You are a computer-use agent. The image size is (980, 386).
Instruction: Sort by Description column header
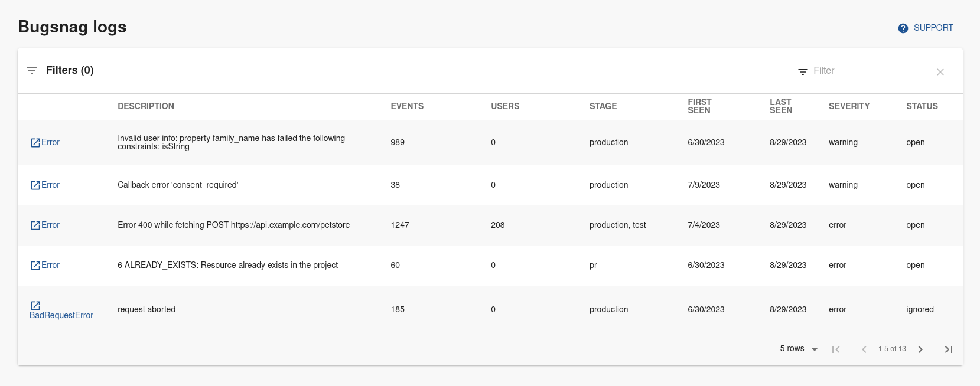[146, 106]
